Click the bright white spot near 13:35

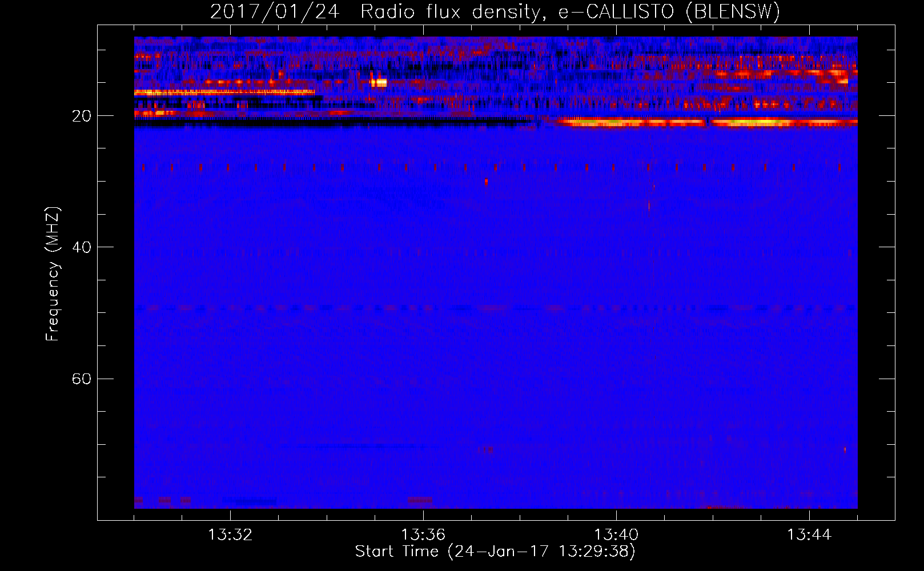click(379, 83)
